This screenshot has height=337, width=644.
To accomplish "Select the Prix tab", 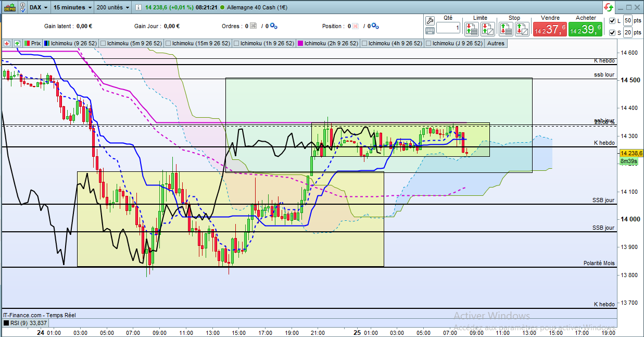I will click(32, 43).
